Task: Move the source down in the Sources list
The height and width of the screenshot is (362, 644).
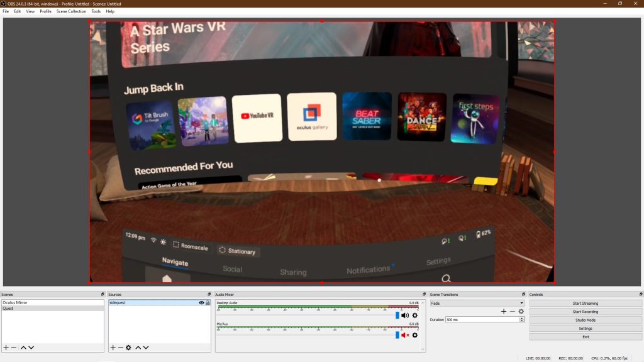Action: [146, 348]
